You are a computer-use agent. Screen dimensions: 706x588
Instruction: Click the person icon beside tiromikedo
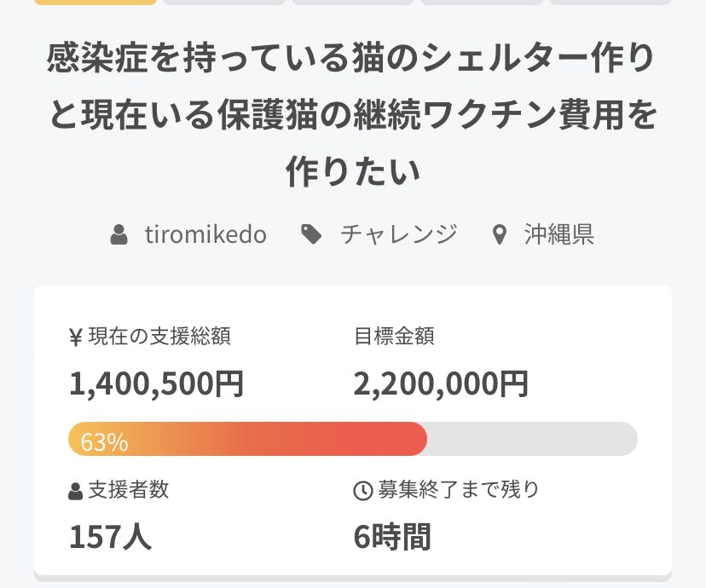pos(119,234)
